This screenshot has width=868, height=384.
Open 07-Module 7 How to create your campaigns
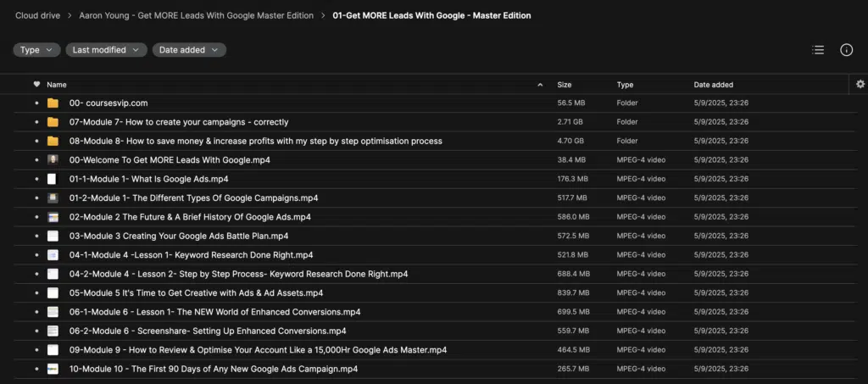179,122
